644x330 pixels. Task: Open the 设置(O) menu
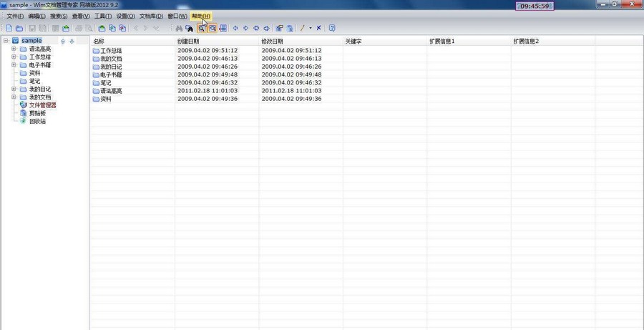pos(125,16)
